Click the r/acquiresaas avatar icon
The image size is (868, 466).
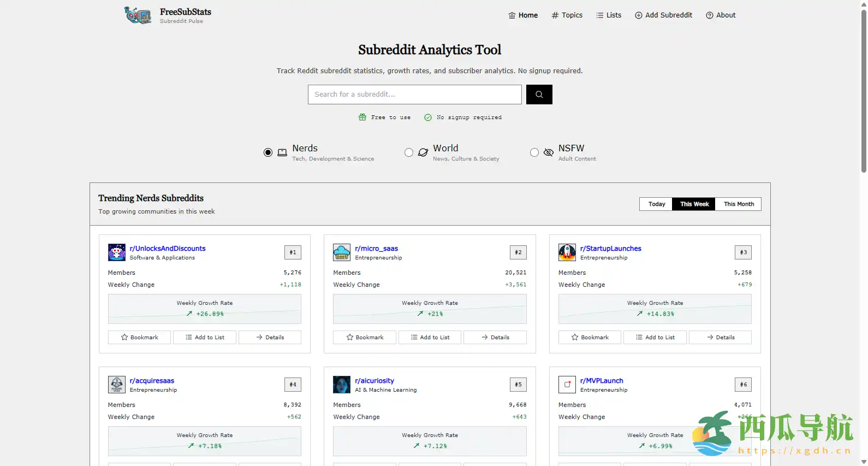point(117,385)
